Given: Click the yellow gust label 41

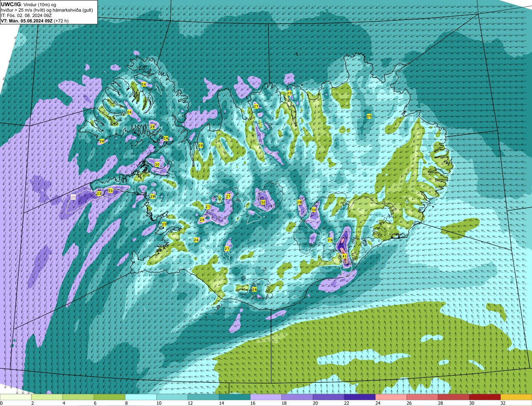Looking at the screenshot, I should [x=345, y=257].
